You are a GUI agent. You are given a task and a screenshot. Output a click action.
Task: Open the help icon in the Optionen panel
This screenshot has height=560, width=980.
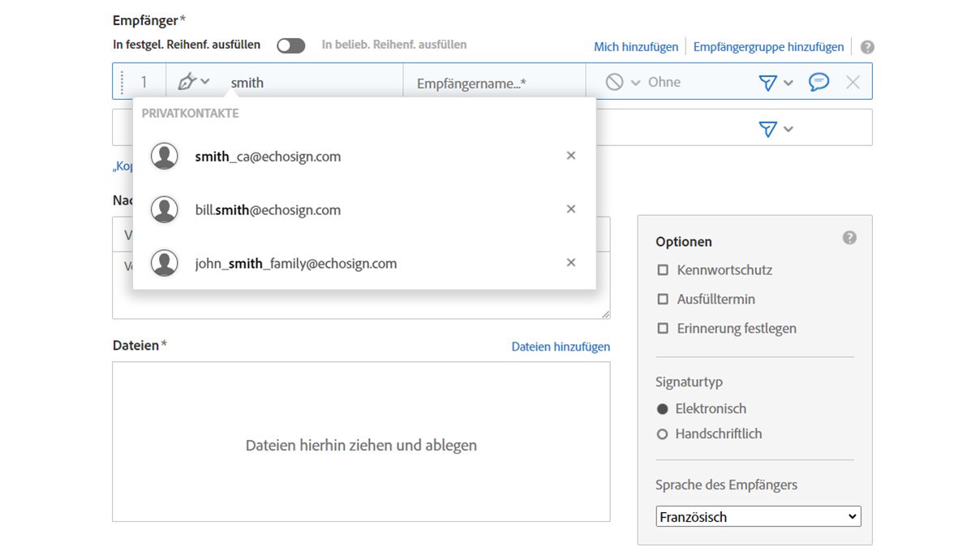[x=849, y=238]
